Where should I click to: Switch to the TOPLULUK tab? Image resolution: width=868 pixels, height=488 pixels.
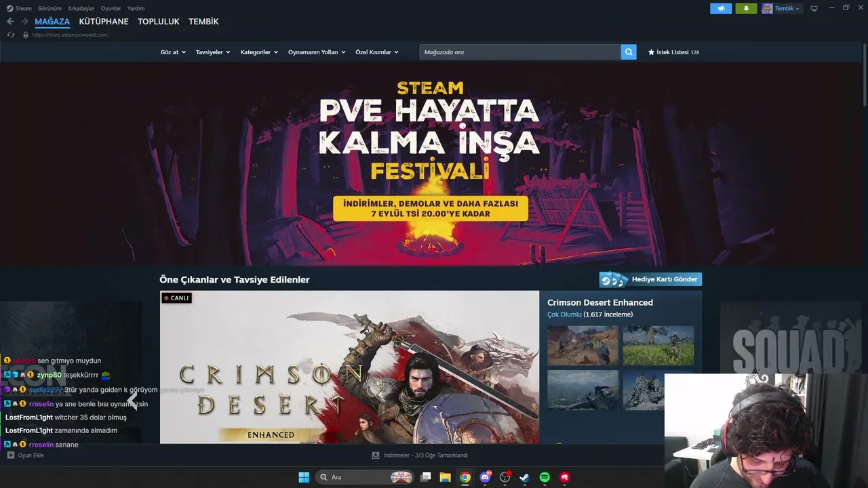point(159,22)
